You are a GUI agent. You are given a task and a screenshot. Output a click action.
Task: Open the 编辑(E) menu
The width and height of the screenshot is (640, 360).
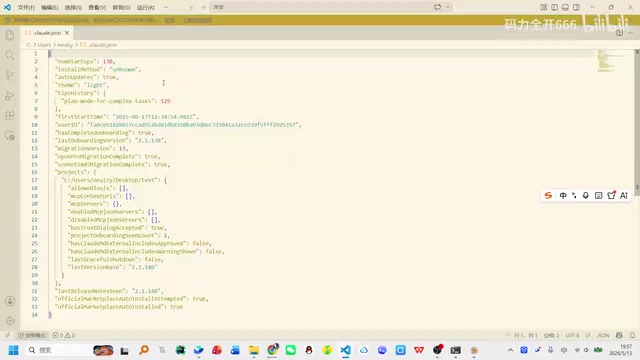pos(50,7)
